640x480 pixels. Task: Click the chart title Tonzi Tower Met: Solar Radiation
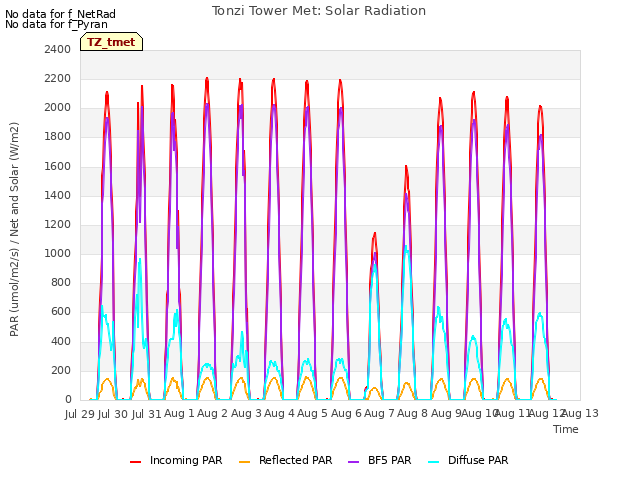(x=319, y=11)
